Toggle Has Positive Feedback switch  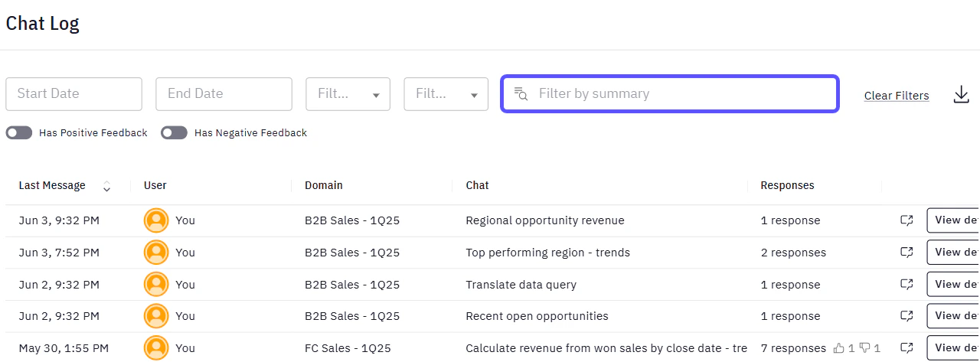[19, 133]
